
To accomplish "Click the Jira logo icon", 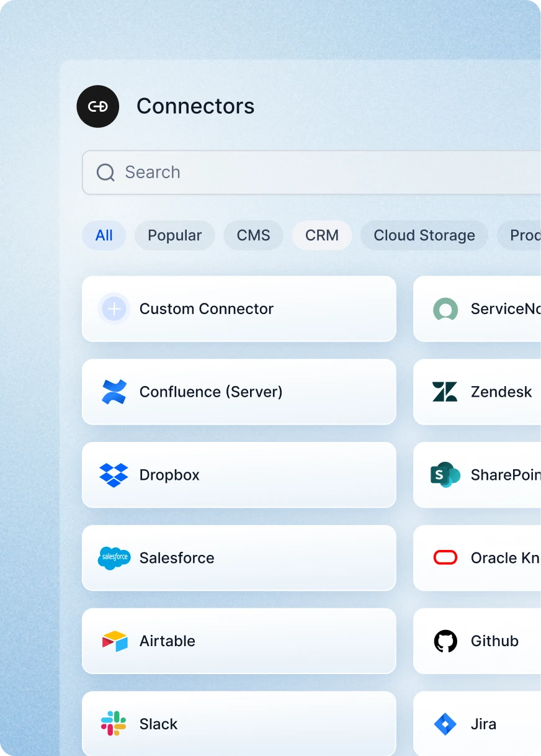I will [445, 724].
